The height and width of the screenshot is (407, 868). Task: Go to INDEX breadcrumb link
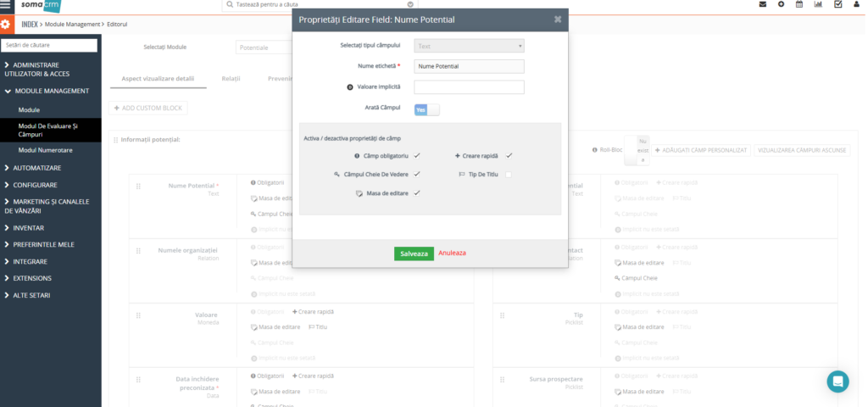coord(30,25)
